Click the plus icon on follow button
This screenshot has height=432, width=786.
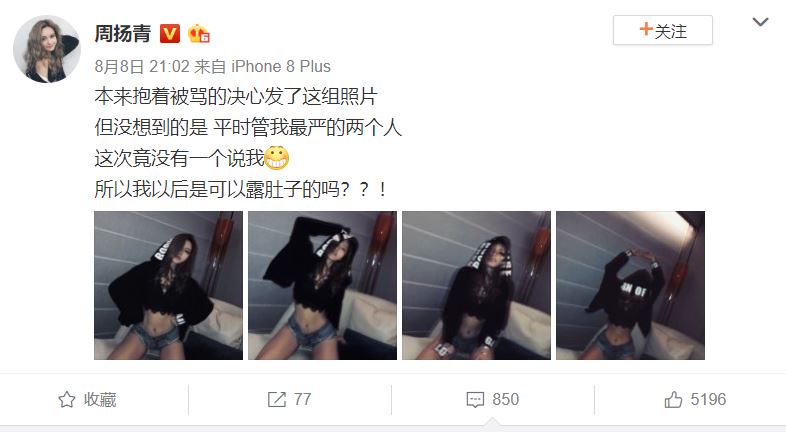(646, 30)
